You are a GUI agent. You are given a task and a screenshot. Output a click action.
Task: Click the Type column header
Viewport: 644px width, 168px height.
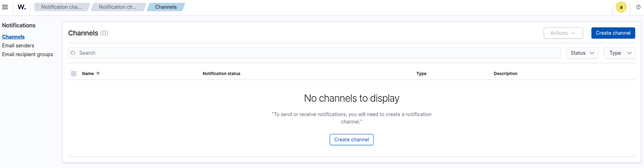tap(421, 74)
